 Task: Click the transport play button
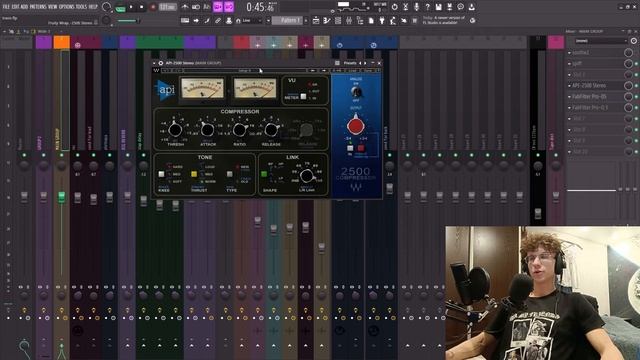click(x=131, y=7)
